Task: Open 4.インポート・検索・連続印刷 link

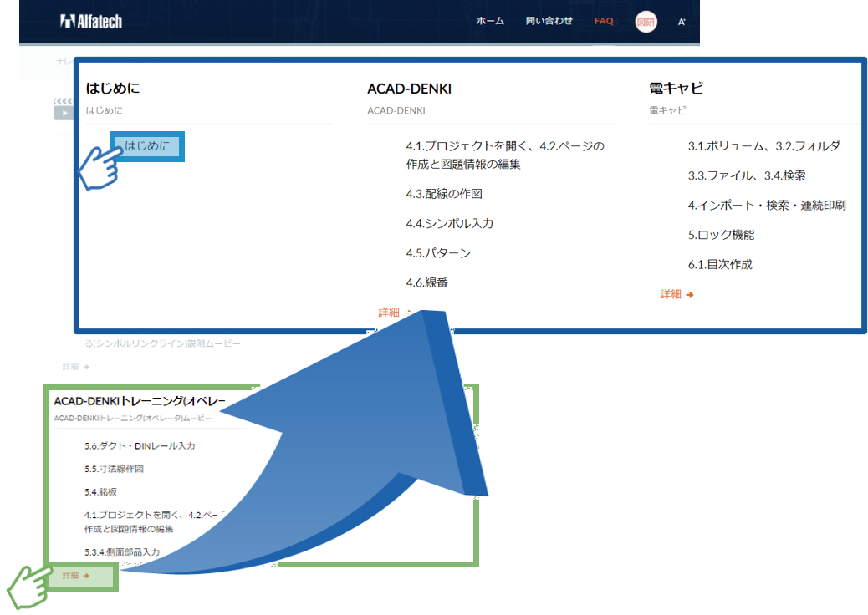Action: 766,206
